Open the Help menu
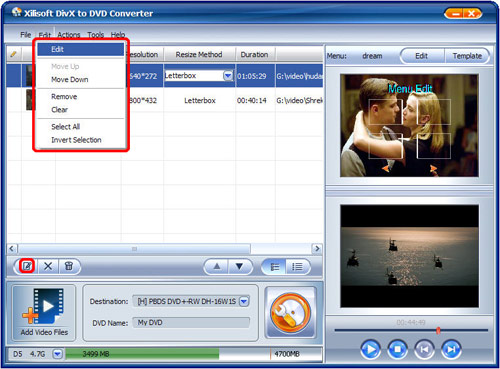Image resolution: width=500 pixels, height=369 pixels. point(118,35)
